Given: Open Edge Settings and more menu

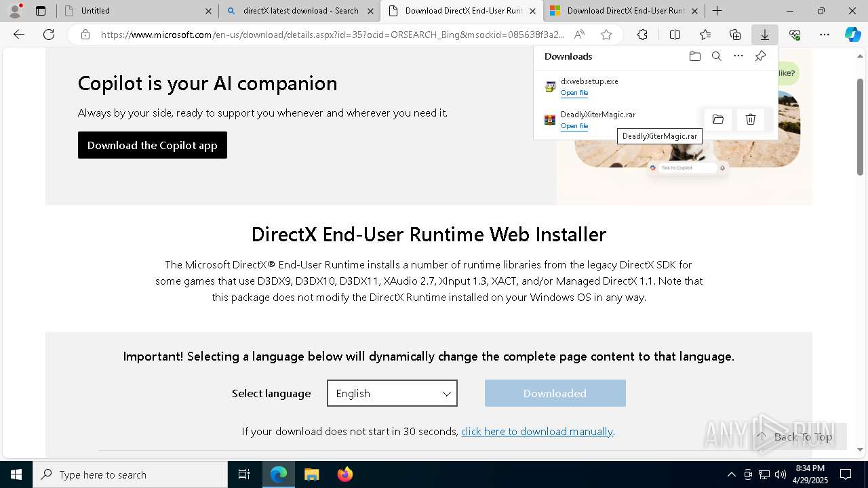Looking at the screenshot, I should coord(825,35).
